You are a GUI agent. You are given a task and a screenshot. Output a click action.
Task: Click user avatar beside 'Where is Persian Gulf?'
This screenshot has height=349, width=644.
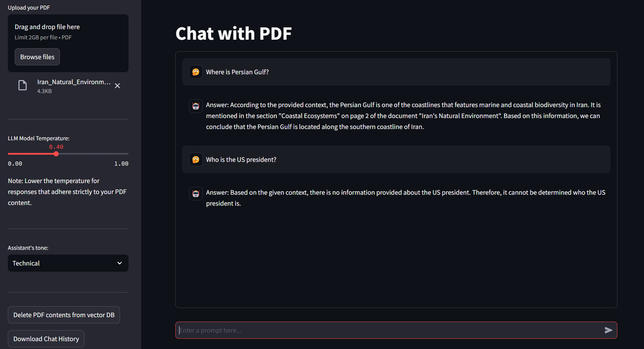point(196,72)
